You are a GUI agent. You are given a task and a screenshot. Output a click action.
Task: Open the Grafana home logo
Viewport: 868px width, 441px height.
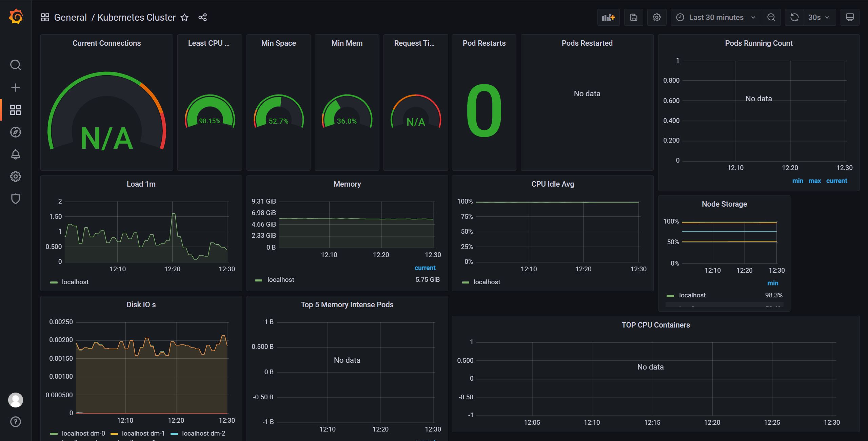[x=16, y=17]
